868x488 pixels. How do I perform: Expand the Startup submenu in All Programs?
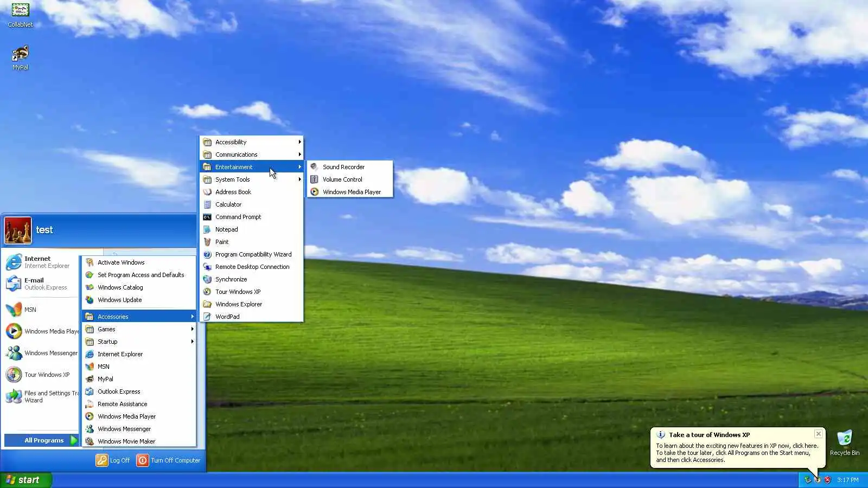pyautogui.click(x=139, y=342)
